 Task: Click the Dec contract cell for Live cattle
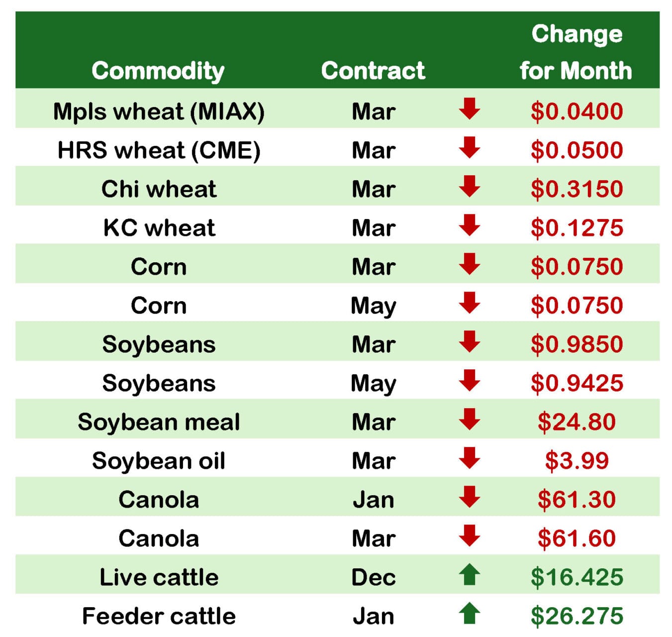[x=373, y=577]
